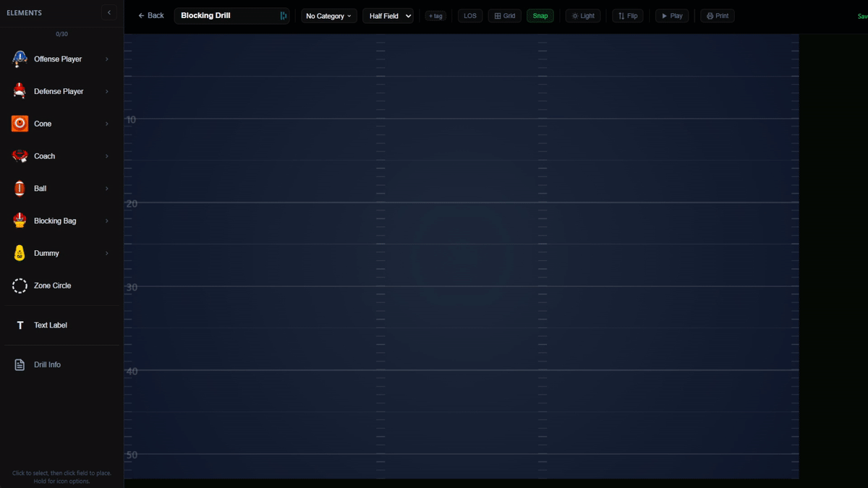Select the yellow Dummy icon
The width and height of the screenshot is (868, 488).
coord(20,253)
